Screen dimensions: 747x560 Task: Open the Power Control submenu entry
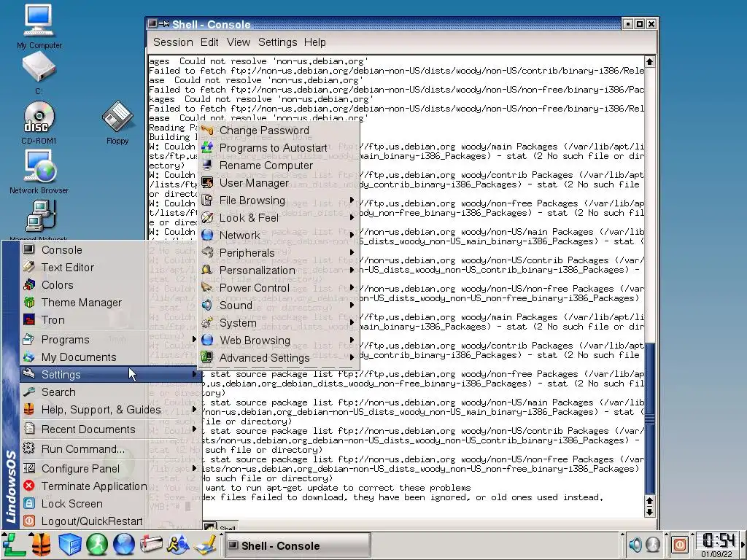(279, 287)
